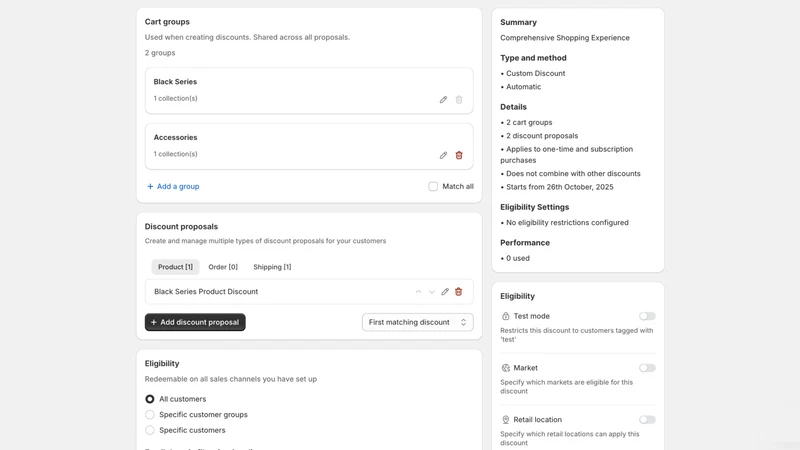Click No eligibility restrictions configured text
Image resolution: width=800 pixels, height=450 pixels.
(567, 222)
